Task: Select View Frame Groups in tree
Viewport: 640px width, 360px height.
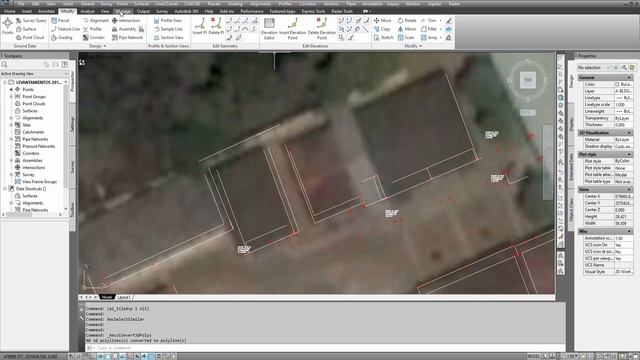Action: coord(40,182)
